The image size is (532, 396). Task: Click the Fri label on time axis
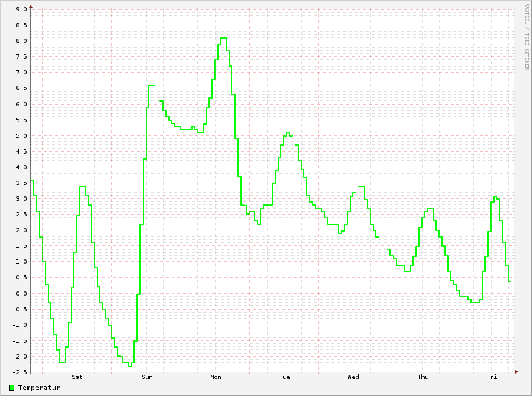click(x=492, y=377)
